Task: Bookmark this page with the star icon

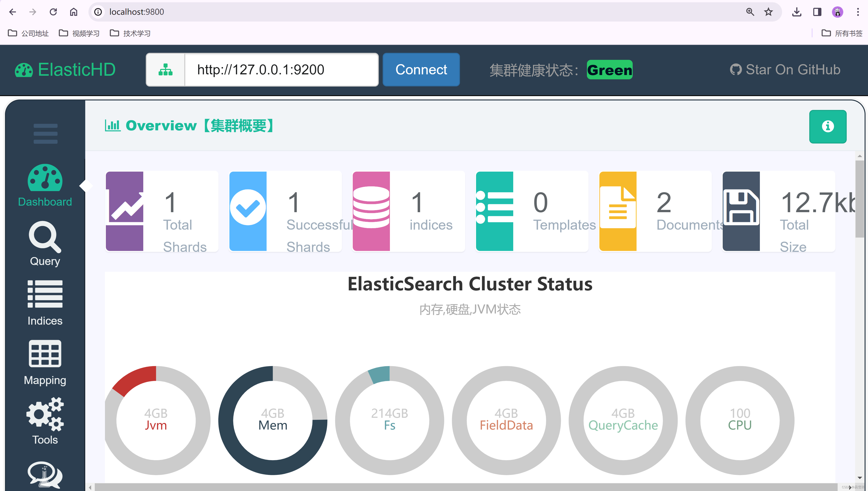Action: pos(768,12)
